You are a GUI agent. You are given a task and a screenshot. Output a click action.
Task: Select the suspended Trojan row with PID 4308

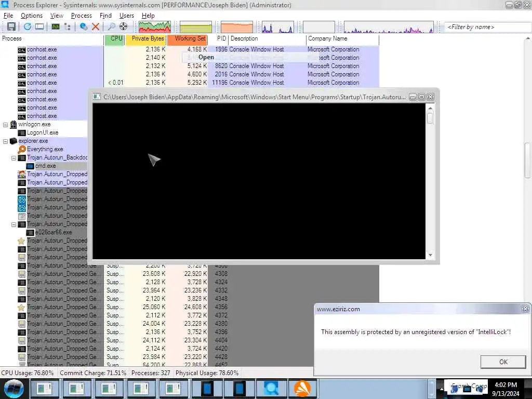point(189,274)
